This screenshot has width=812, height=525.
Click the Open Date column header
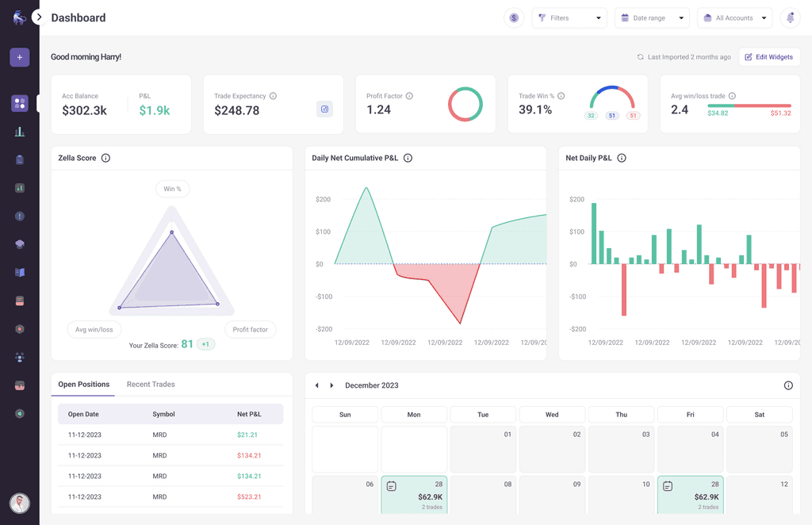83,414
